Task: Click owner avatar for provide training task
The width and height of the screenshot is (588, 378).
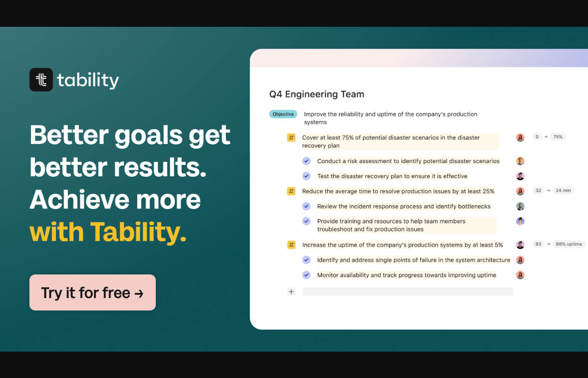Action: [520, 221]
